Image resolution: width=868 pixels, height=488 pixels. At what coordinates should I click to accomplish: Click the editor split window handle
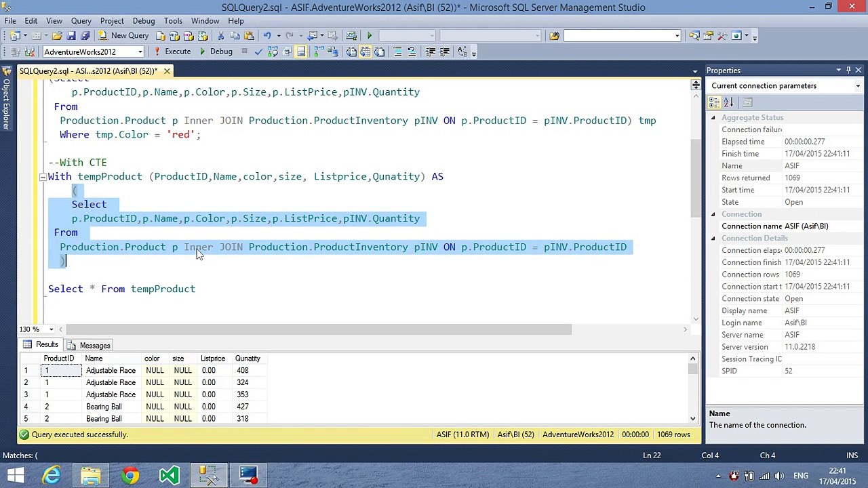click(696, 85)
